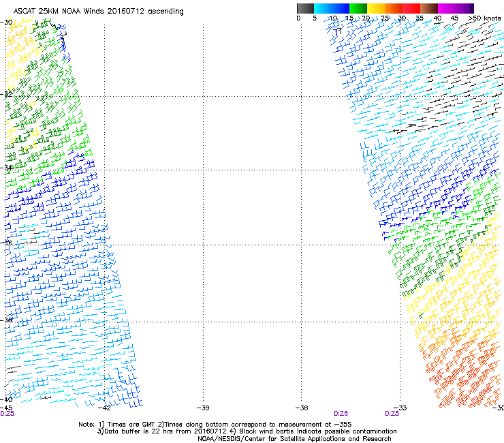Click the brown 35–40 knot color segment
The image size is (504, 443).
pyautogui.click(x=429, y=8)
